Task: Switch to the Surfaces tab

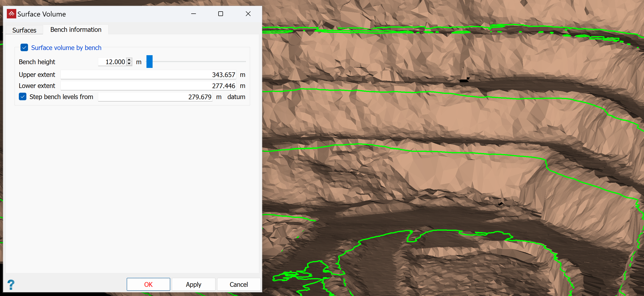Action: 24,30
